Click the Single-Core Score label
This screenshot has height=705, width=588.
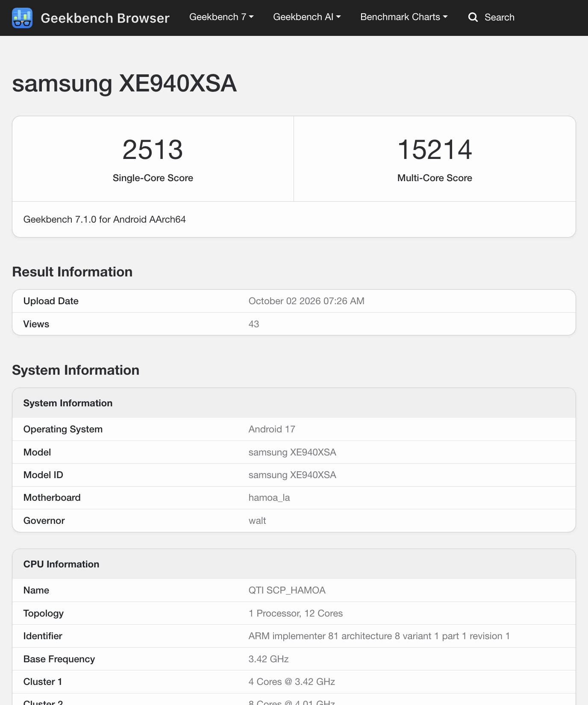pos(153,178)
